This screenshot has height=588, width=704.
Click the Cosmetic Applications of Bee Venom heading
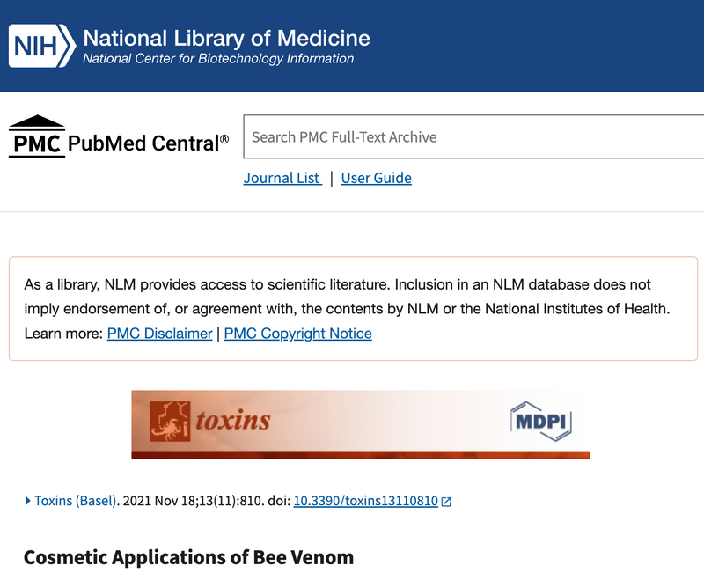188,557
